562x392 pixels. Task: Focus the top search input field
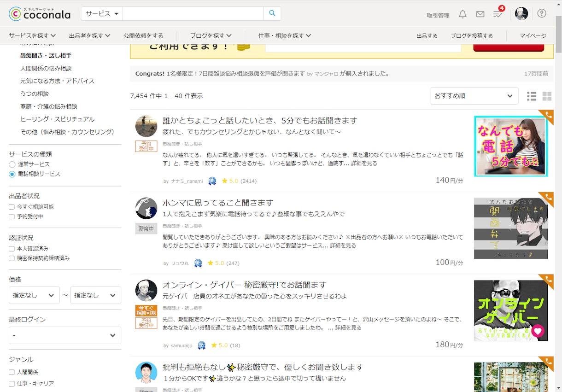(193, 13)
